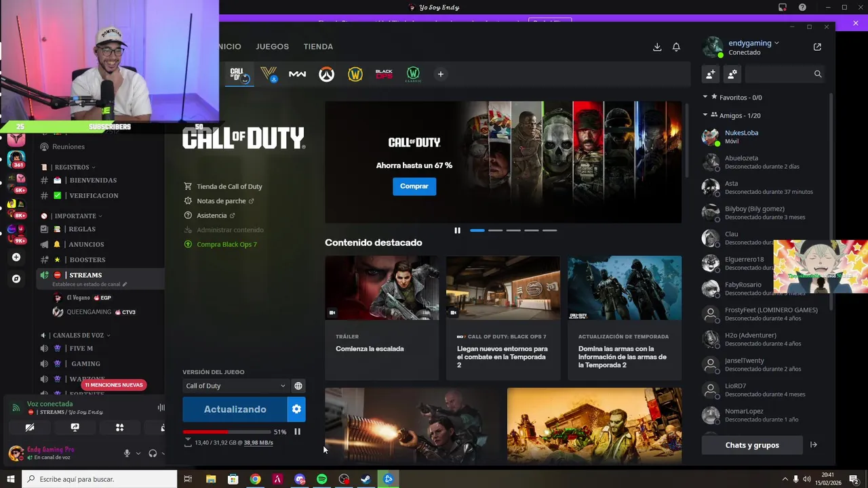868x488 pixels.
Task: Click the Windows search box
Action: point(99,479)
